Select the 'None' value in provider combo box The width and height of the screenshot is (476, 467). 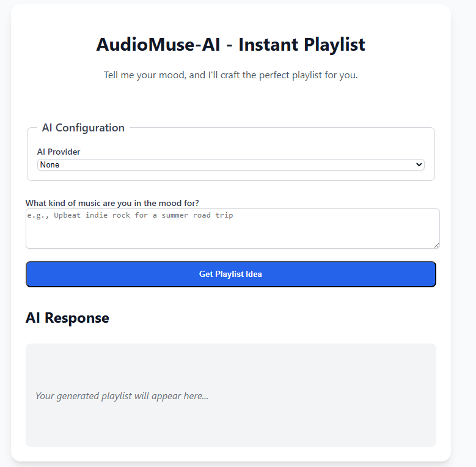[50, 164]
